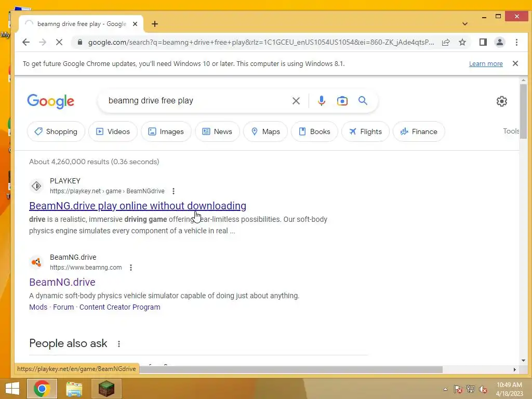Open the Chrome profile avatar

tap(500, 42)
